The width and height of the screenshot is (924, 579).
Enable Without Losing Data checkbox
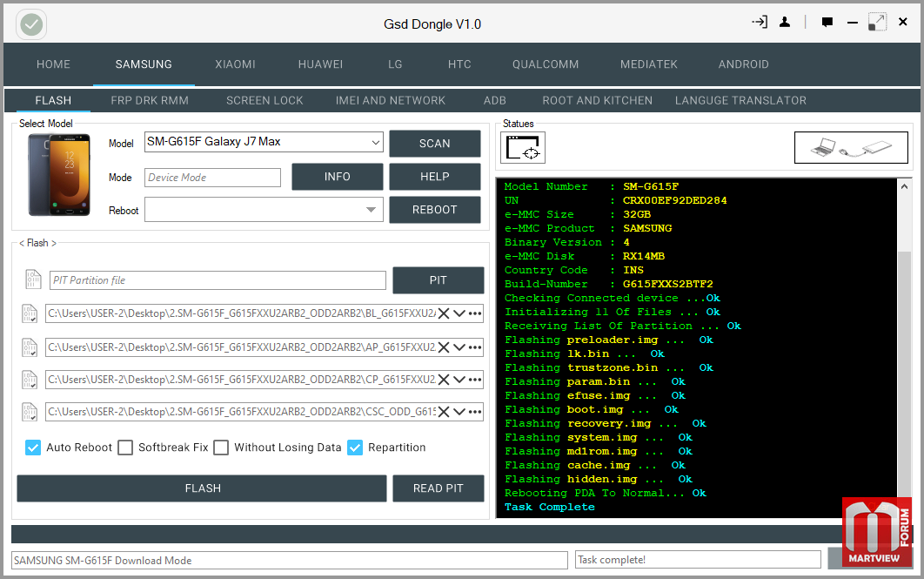coord(221,448)
